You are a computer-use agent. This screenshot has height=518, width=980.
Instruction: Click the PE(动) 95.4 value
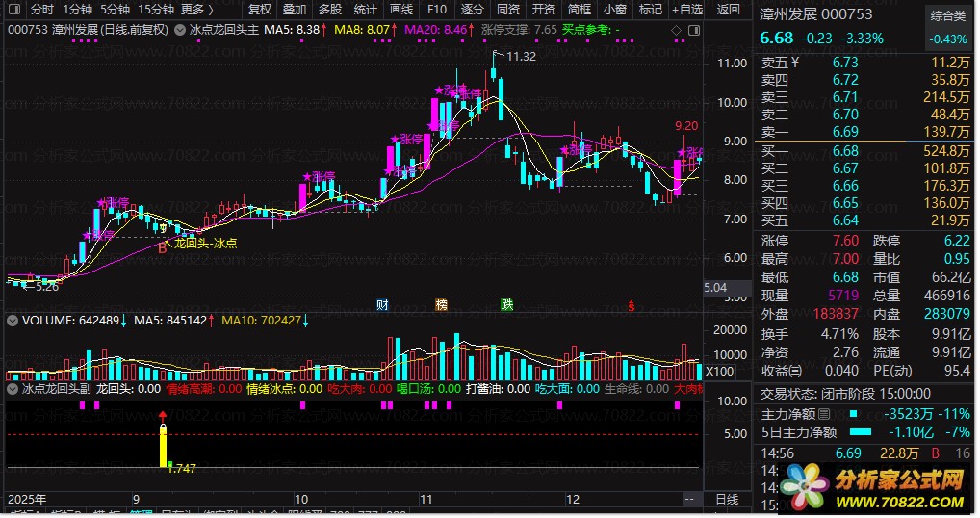(957, 371)
